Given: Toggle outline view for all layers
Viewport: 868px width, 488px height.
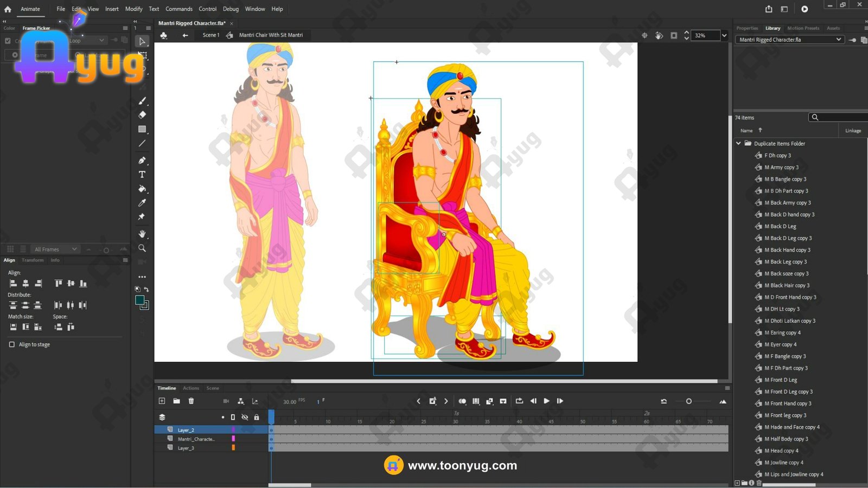Looking at the screenshot, I should tap(233, 417).
